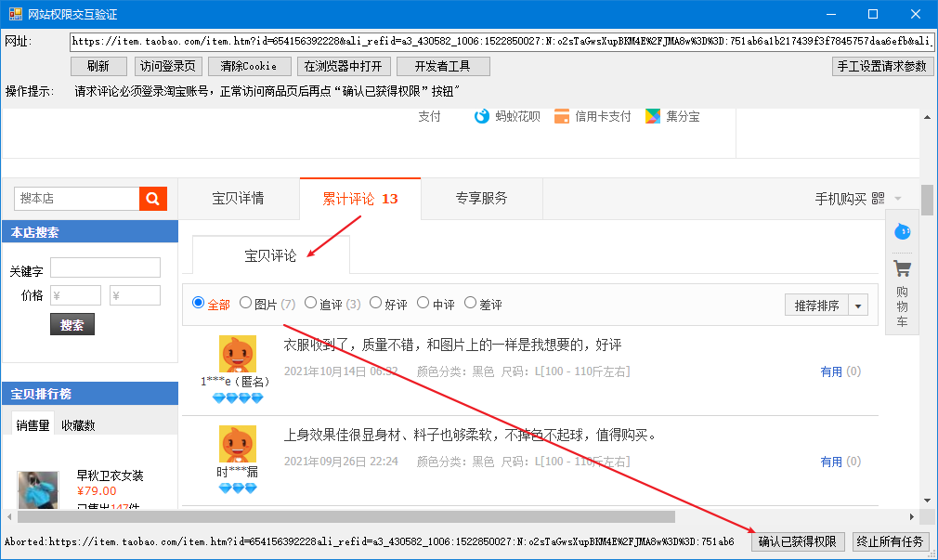
Task: Click the date 2021年09月26日 22:24
Action: point(341,462)
